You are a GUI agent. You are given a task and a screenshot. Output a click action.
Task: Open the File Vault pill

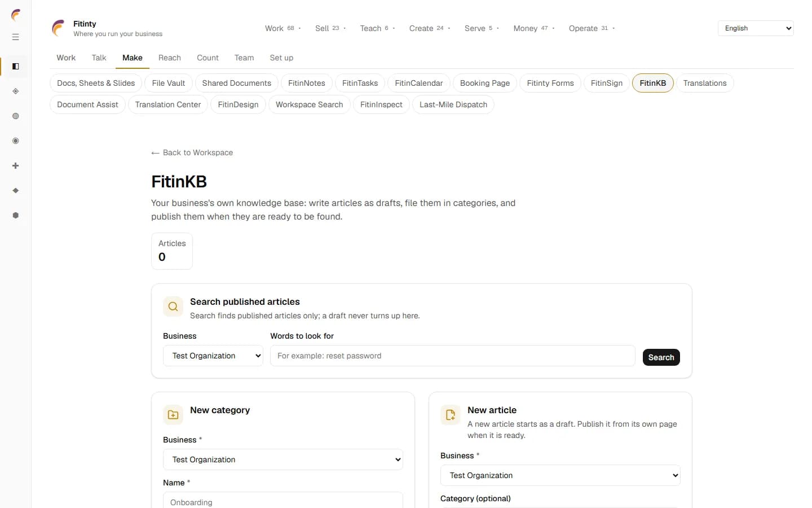169,83
